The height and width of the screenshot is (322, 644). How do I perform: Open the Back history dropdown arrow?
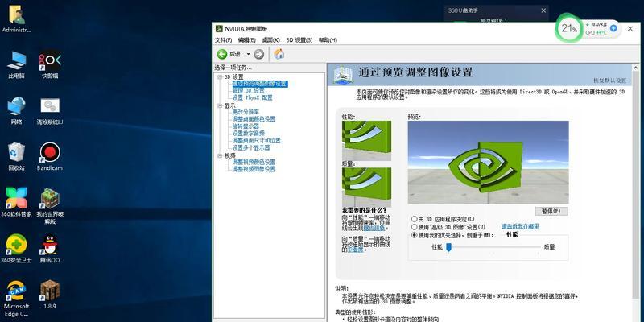tap(248, 54)
